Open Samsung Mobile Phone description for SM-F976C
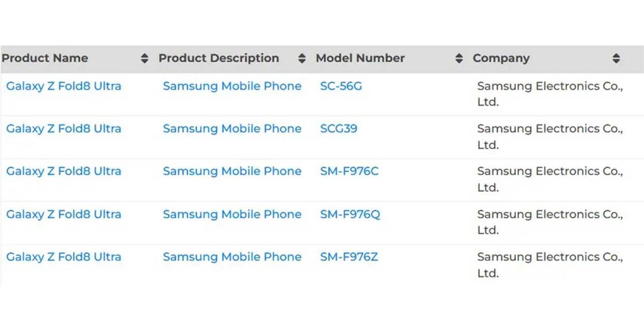Viewport: 644px width, 322px height. click(232, 171)
